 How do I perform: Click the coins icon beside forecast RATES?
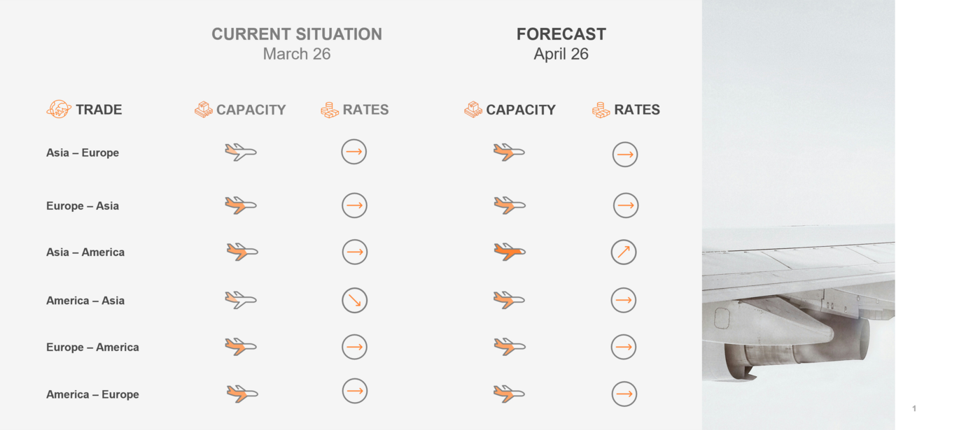(x=601, y=110)
